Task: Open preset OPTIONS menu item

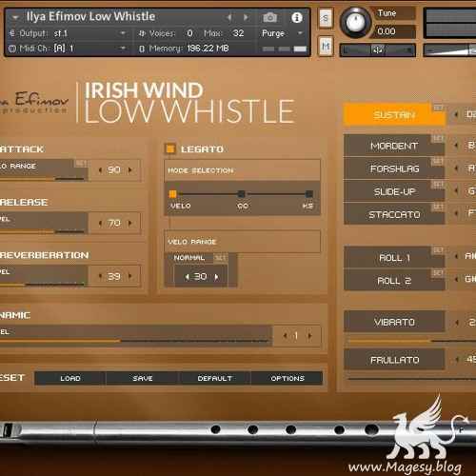Action: (x=288, y=378)
